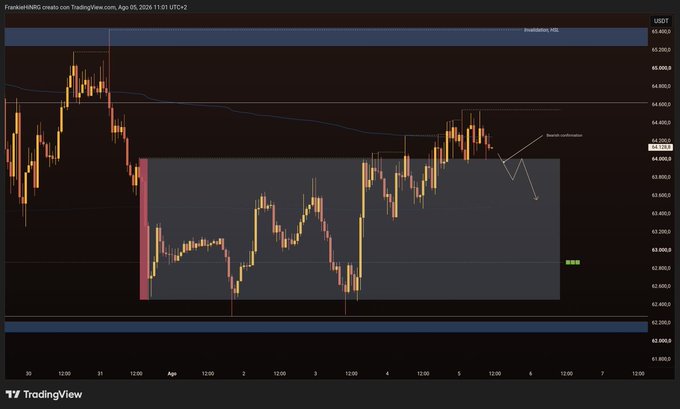Click the 63.600,0 price axis label

click(661, 195)
